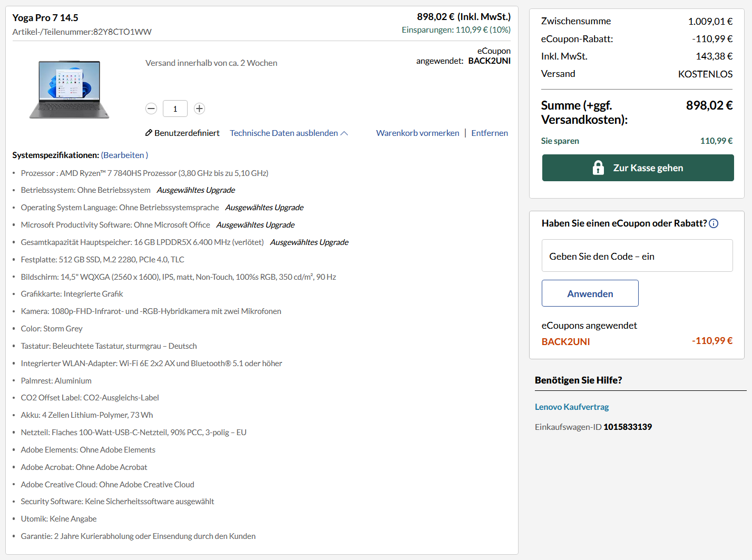Click Zur Kasse gehen to start checkout

click(x=638, y=168)
